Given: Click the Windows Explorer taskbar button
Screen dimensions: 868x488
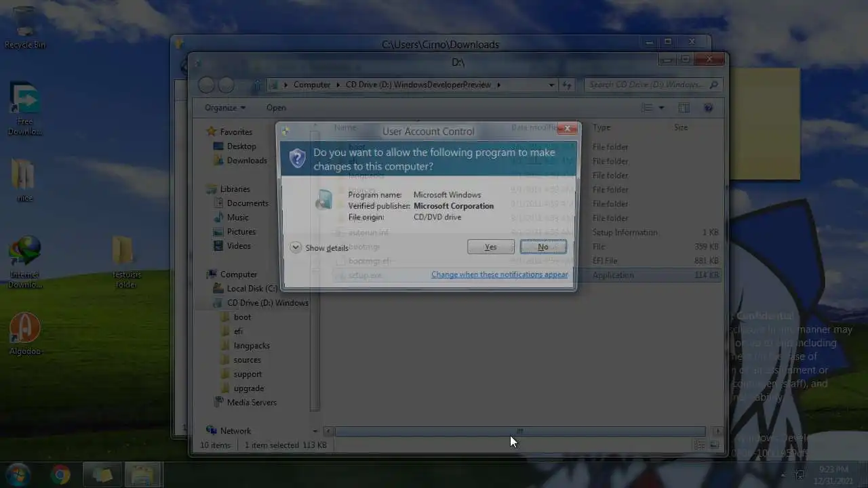Looking at the screenshot, I should pyautogui.click(x=142, y=475).
